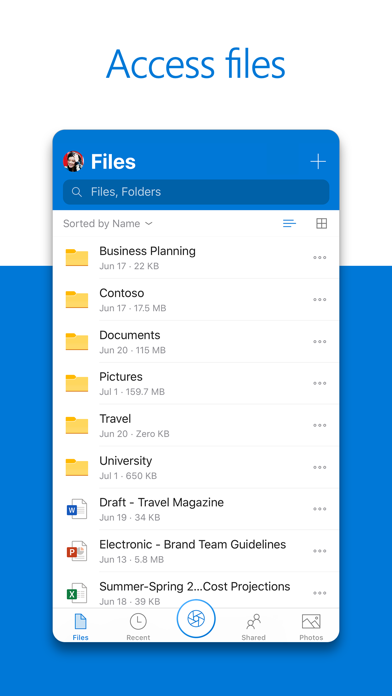Click the Jun 17 · 17.5 MB details
Image resolution: width=392 pixels, height=696 pixels.
coord(133,308)
